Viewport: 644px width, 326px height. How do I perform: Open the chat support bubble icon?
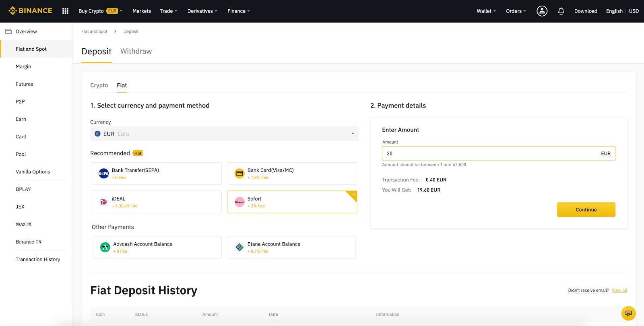pyautogui.click(x=628, y=313)
